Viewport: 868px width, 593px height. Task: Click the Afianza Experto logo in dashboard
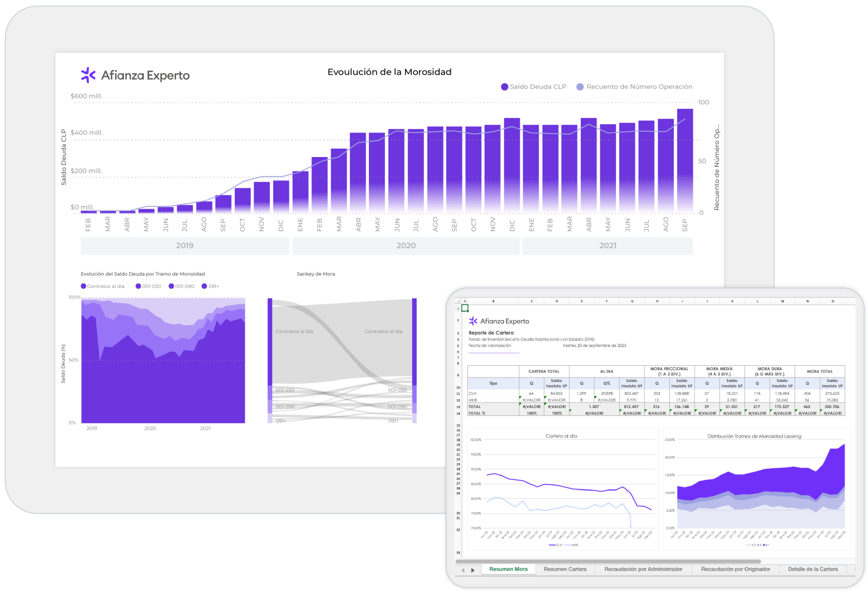tap(135, 75)
